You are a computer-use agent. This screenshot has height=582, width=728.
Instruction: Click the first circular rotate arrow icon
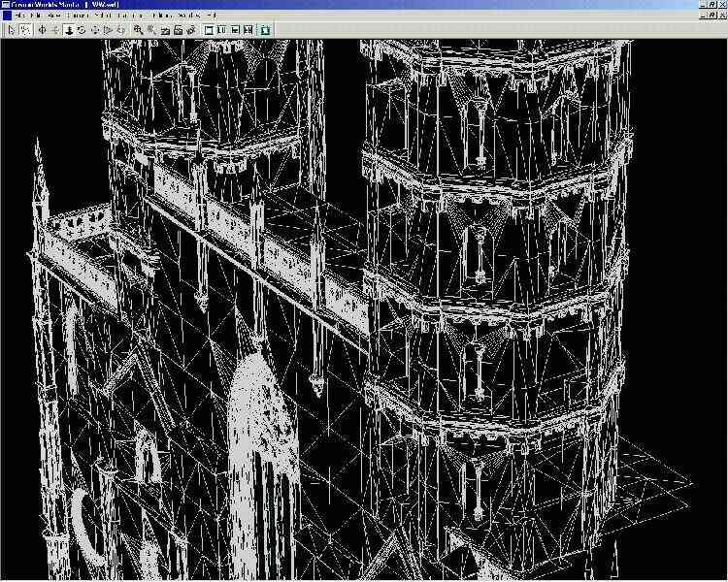point(82,30)
